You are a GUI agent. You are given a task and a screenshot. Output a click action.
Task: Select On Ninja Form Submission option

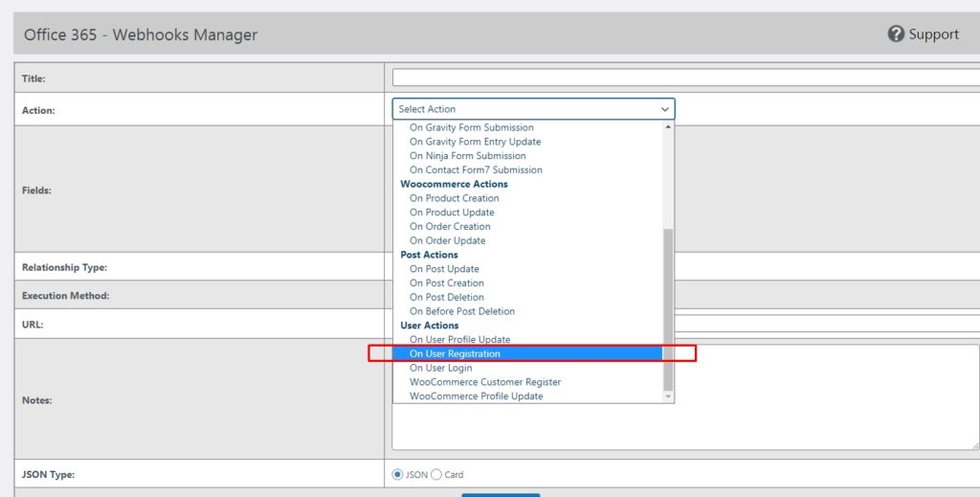(x=467, y=156)
